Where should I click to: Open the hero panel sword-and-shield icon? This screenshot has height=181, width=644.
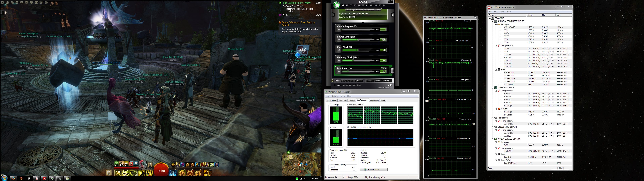coord(12,3)
